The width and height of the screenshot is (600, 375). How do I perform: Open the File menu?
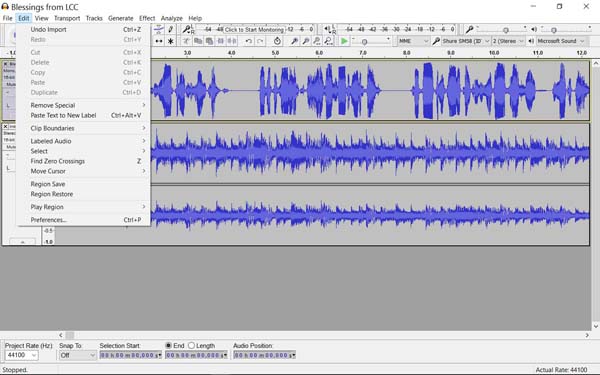click(x=7, y=18)
